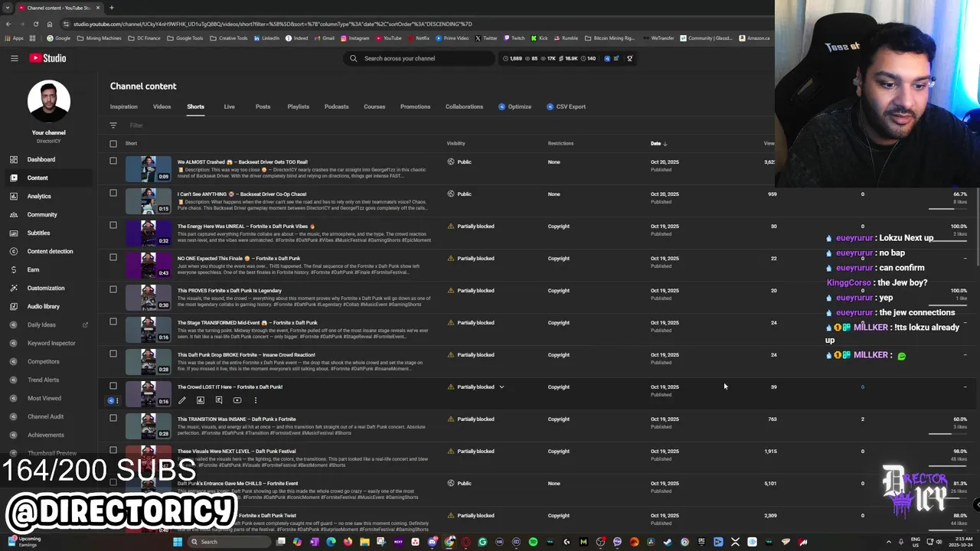Open Earn in the sidebar

33,269
